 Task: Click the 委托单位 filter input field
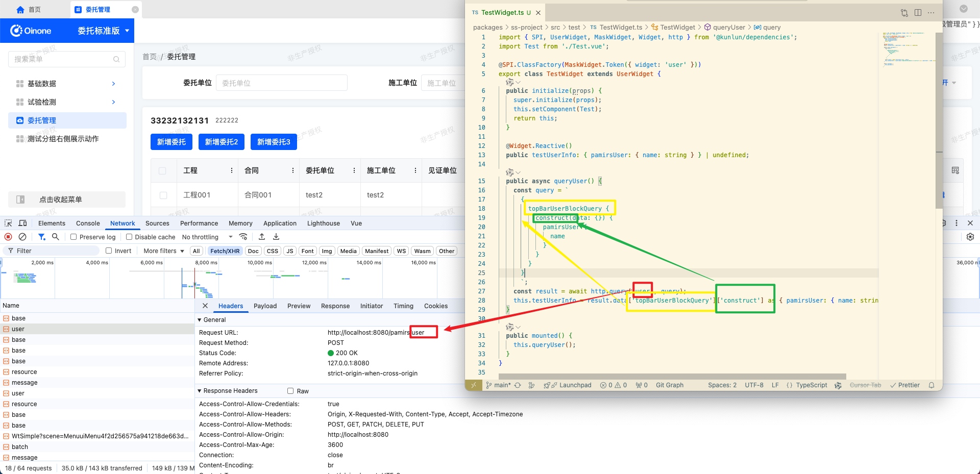(282, 83)
